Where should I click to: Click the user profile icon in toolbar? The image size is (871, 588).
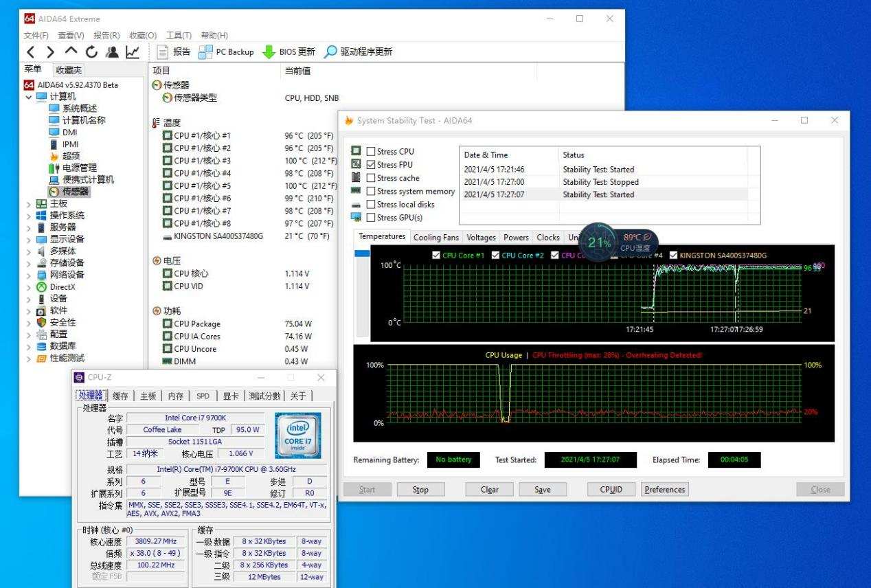point(112,52)
